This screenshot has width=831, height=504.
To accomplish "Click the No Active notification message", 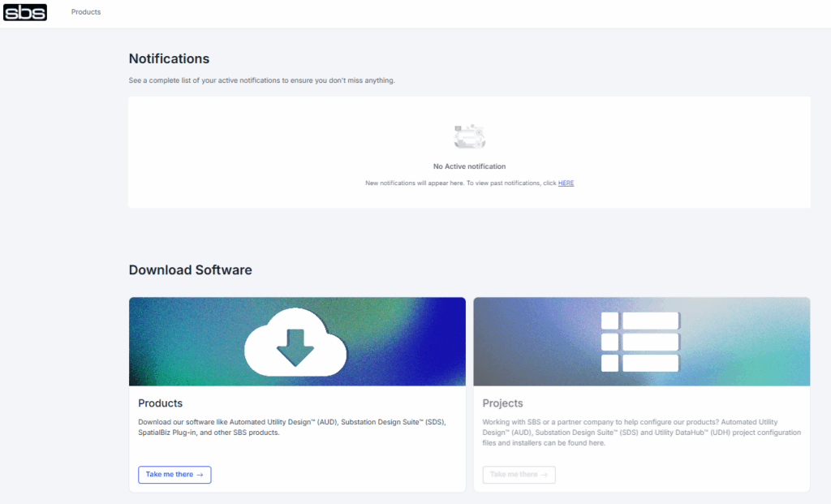I will tap(469, 166).
